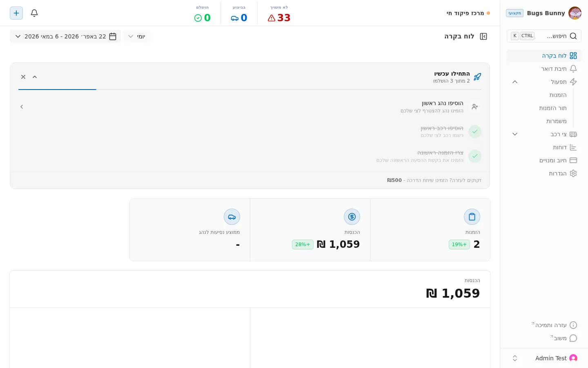Open חיוב ומנויים billing page
This screenshot has width=588, height=368.
544,160
